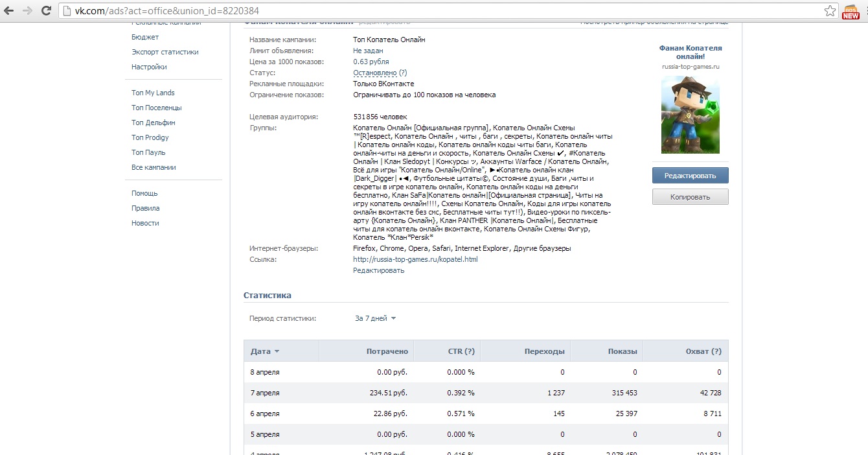
Task: Edit the ad limit 'Не задан'
Action: point(368,51)
